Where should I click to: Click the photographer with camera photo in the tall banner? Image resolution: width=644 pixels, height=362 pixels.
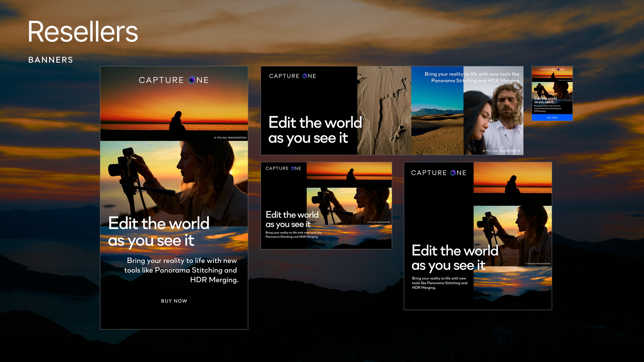[174, 184]
